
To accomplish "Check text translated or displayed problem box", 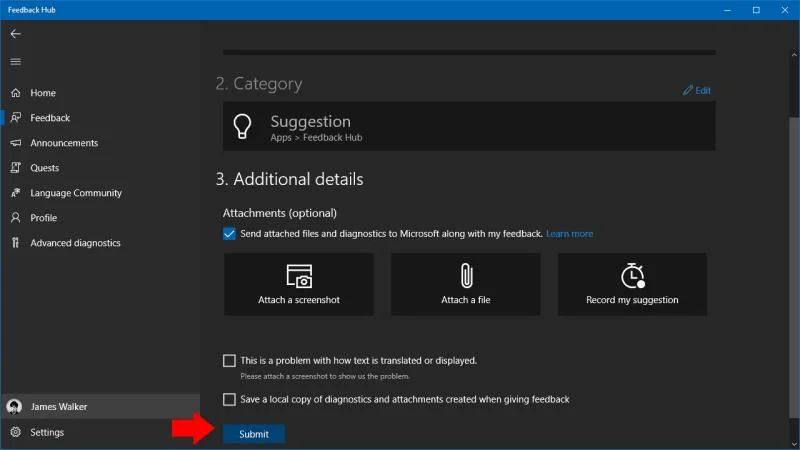I will [229, 361].
